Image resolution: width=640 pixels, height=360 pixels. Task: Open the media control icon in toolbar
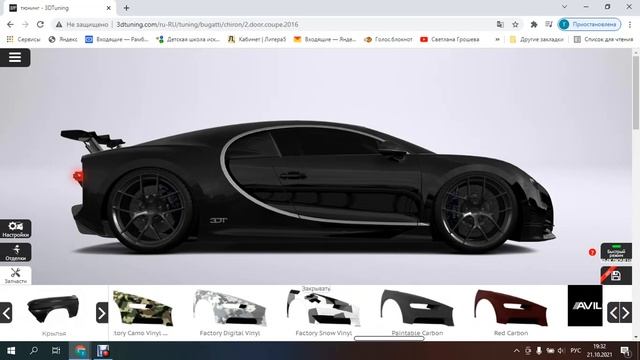tap(549, 24)
